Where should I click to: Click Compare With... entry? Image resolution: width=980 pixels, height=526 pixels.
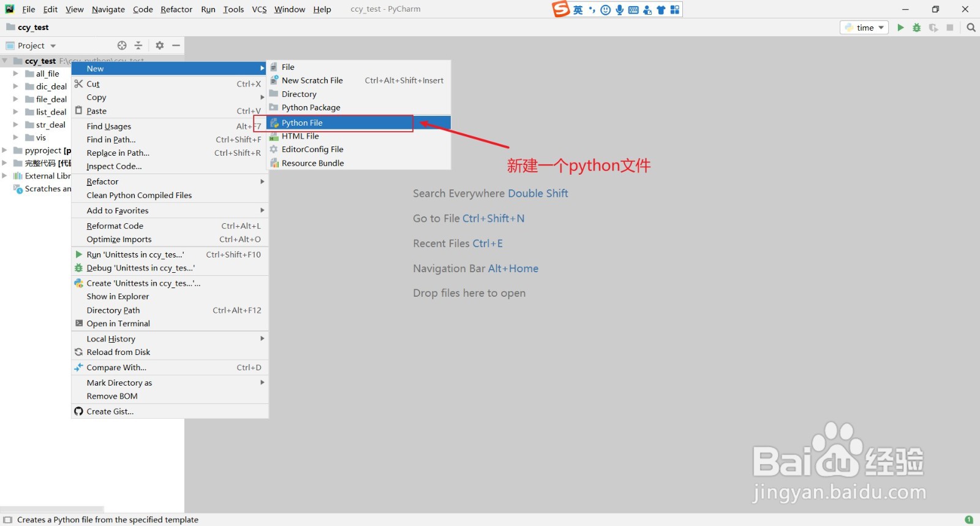point(170,367)
